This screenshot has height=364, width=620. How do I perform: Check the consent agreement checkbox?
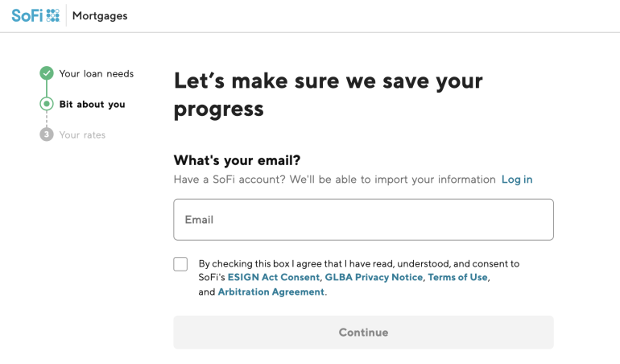coord(180,264)
